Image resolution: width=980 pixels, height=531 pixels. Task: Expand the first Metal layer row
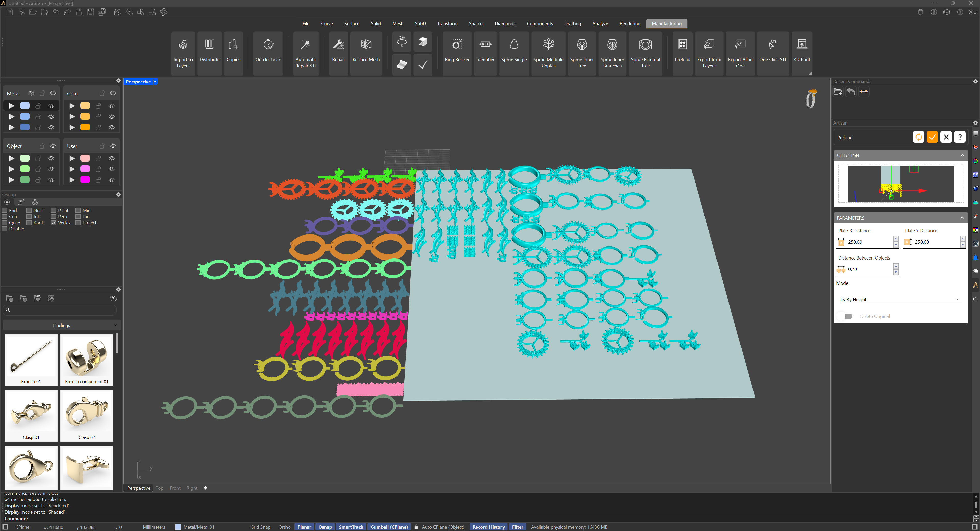coord(12,106)
